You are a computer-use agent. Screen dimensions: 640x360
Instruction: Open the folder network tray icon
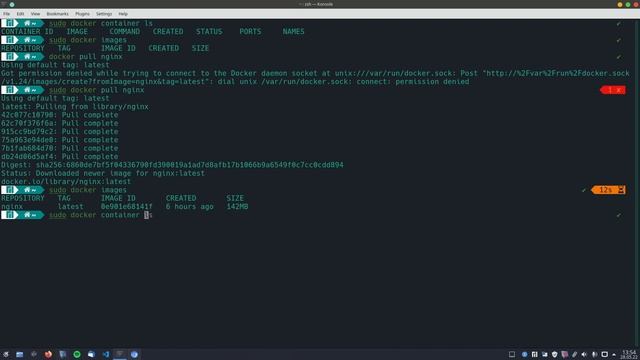(544, 354)
